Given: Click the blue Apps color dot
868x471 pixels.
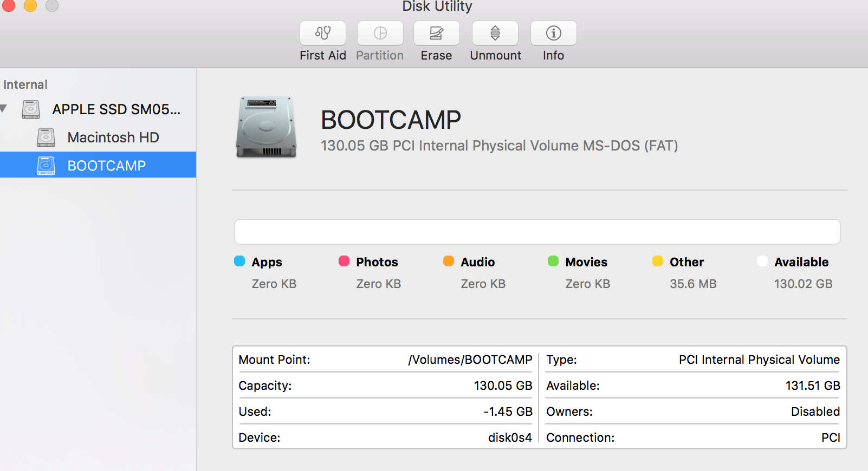Looking at the screenshot, I should (x=239, y=261).
